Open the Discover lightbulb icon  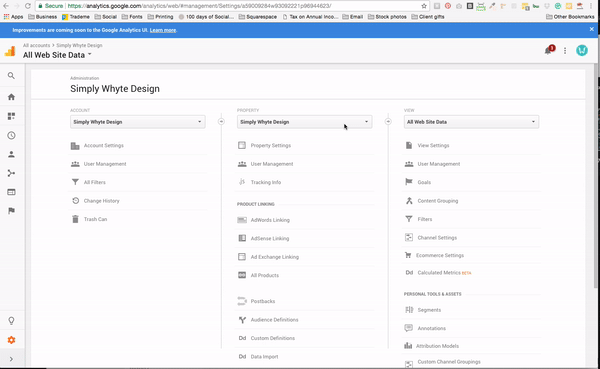11,321
